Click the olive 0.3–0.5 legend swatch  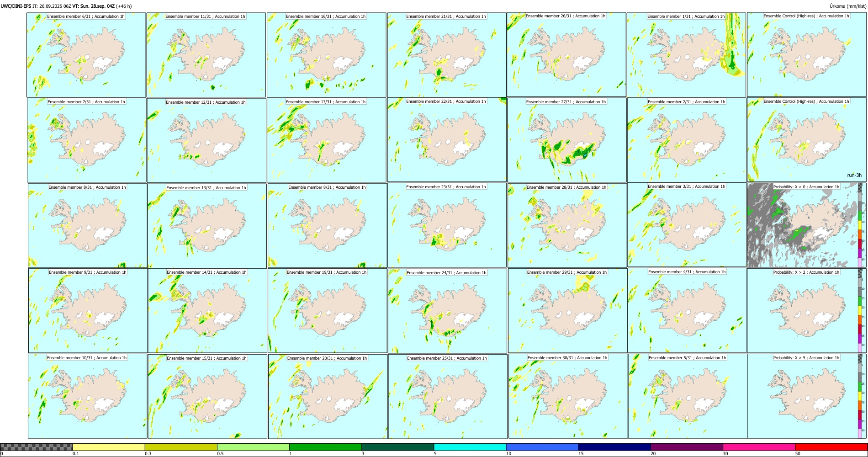(x=181, y=447)
